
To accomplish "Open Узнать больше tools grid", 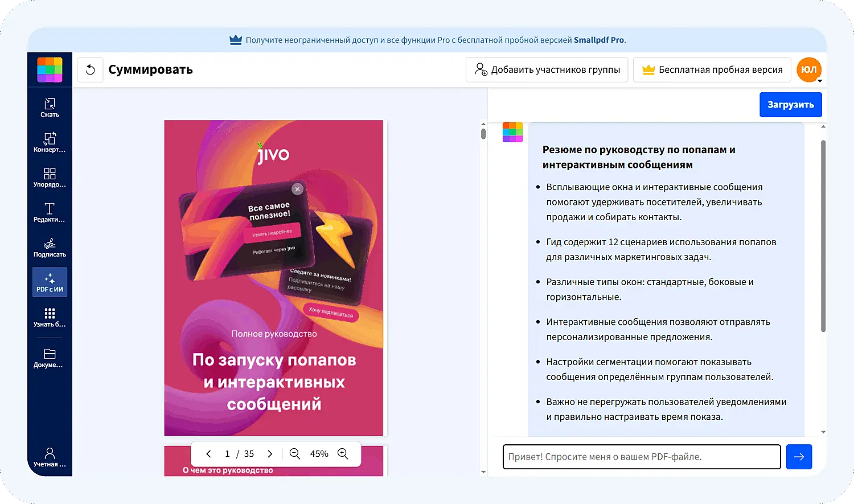I will (50, 317).
